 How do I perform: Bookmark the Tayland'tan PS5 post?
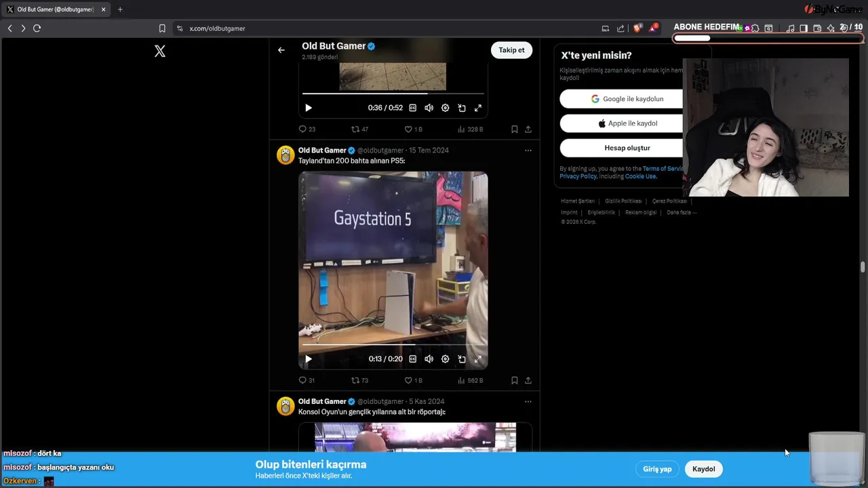(x=515, y=380)
